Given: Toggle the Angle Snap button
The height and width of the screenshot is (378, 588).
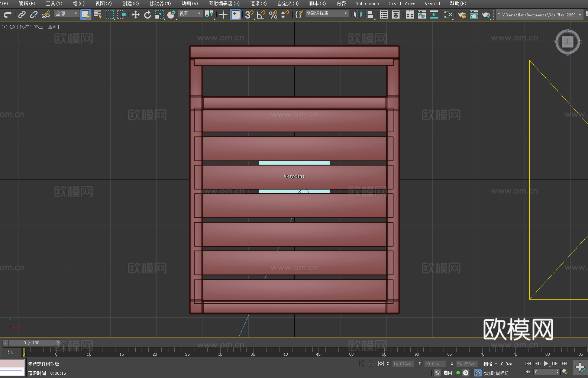Looking at the screenshot, I should 261,14.
